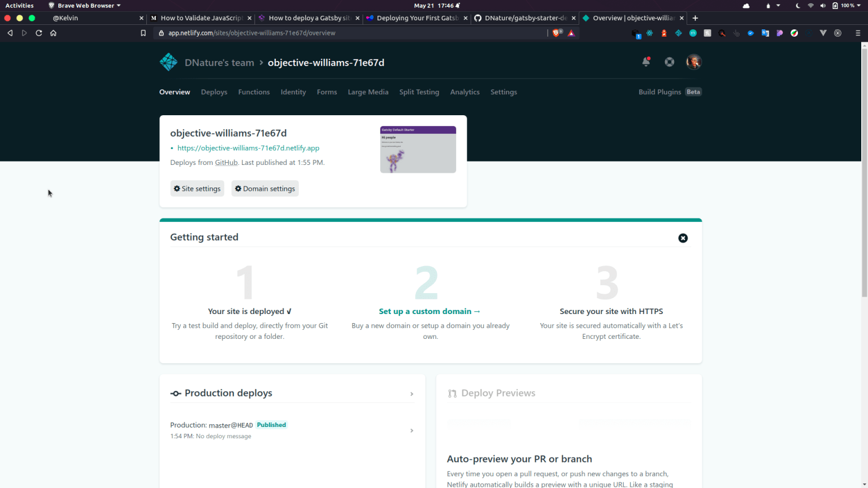Screen dimensions: 868x488
Task: Open the notifications bell
Action: tap(646, 62)
